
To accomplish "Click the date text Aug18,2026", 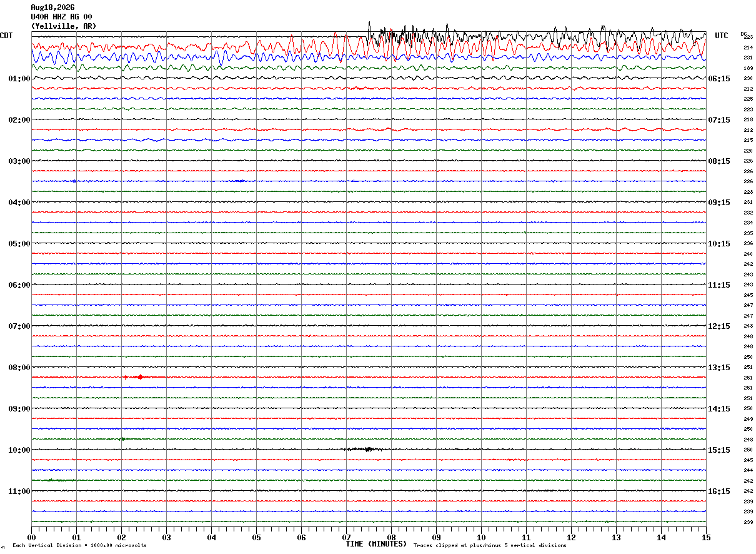I will [x=52, y=8].
